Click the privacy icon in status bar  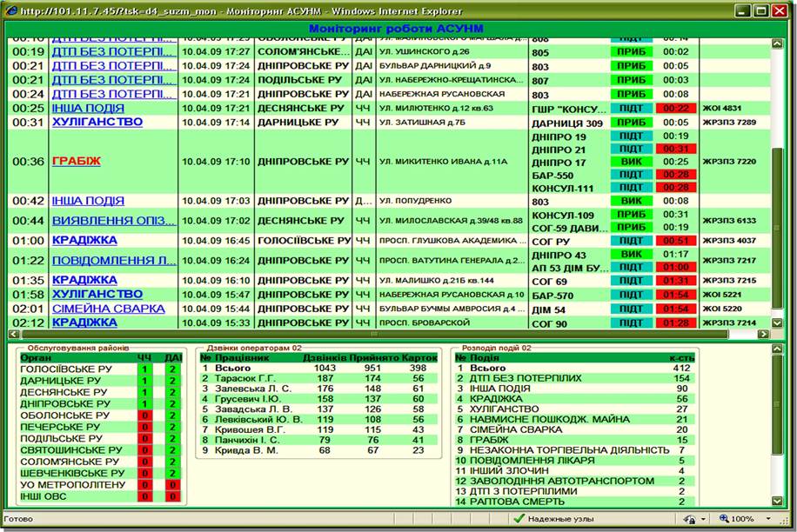pos(689,519)
